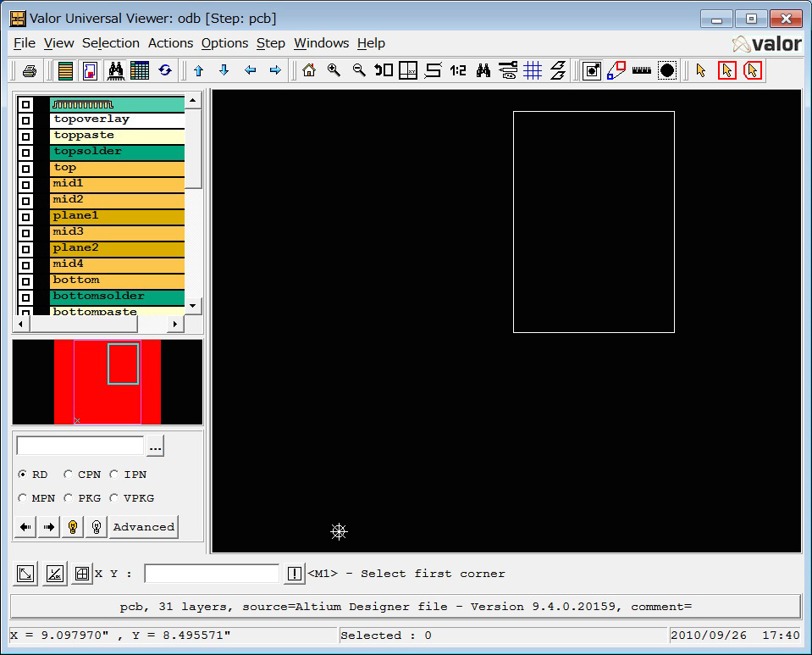Screen dimensions: 812x655
Task: Open the table grid toolbar icon
Action: tap(140, 70)
